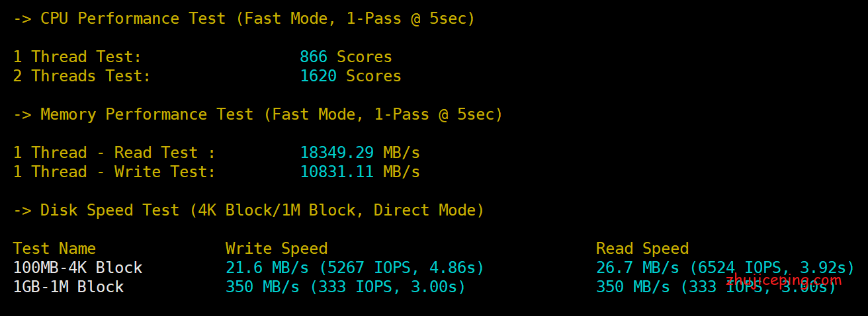Click the 1620 Scores result
This screenshot has height=316, width=868.
coord(350,76)
